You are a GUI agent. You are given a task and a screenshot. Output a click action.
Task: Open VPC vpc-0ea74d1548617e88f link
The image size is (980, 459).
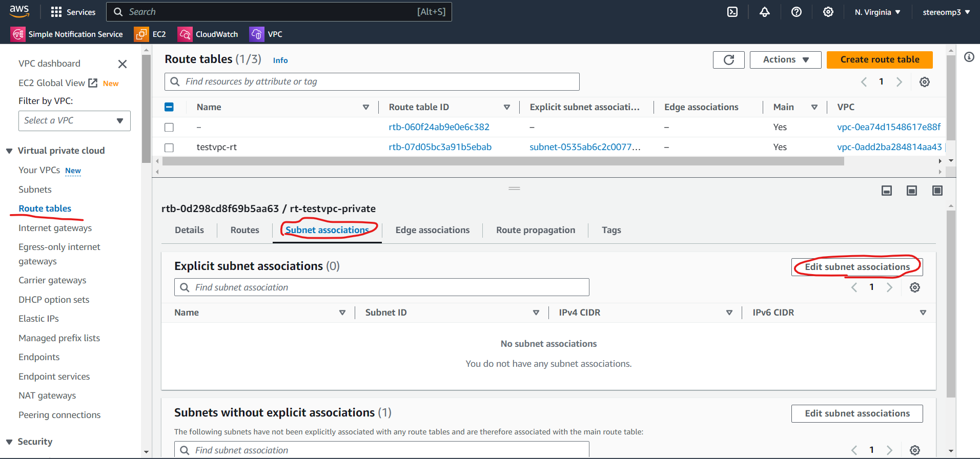click(x=889, y=127)
